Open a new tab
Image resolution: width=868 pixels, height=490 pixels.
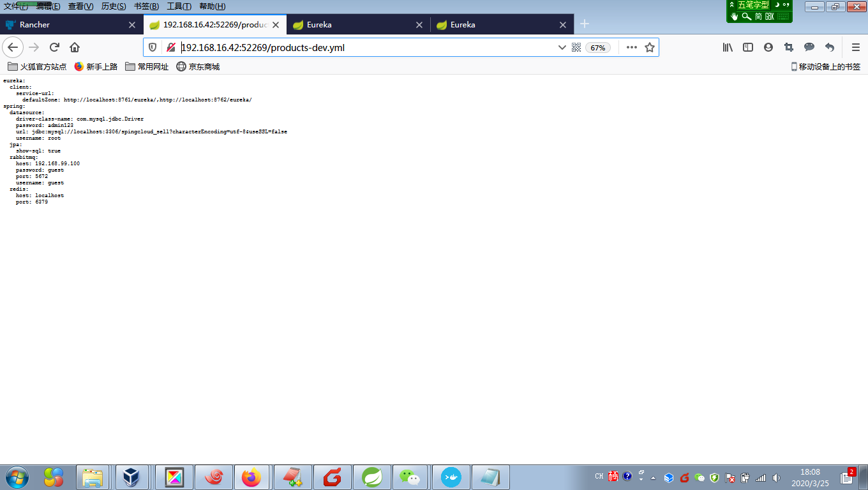click(x=584, y=24)
